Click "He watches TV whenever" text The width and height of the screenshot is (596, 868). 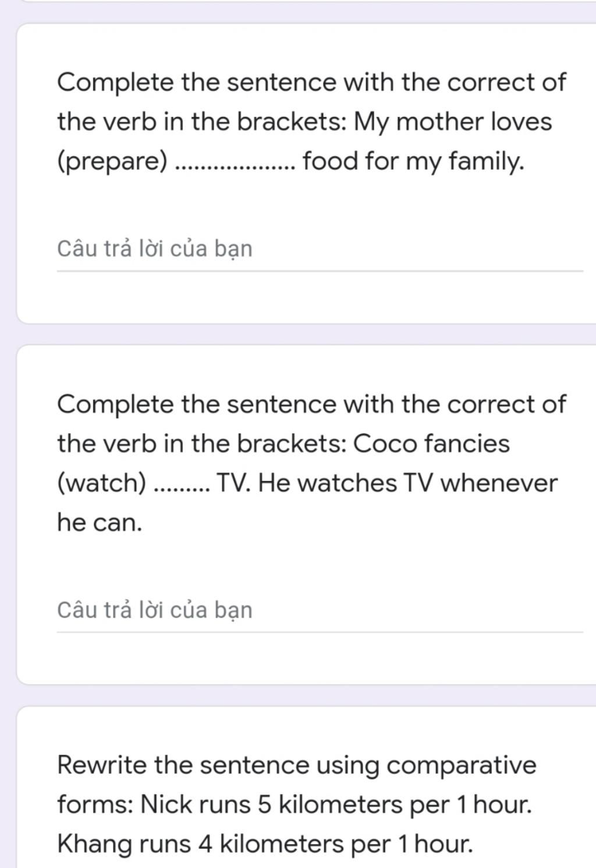(x=407, y=484)
